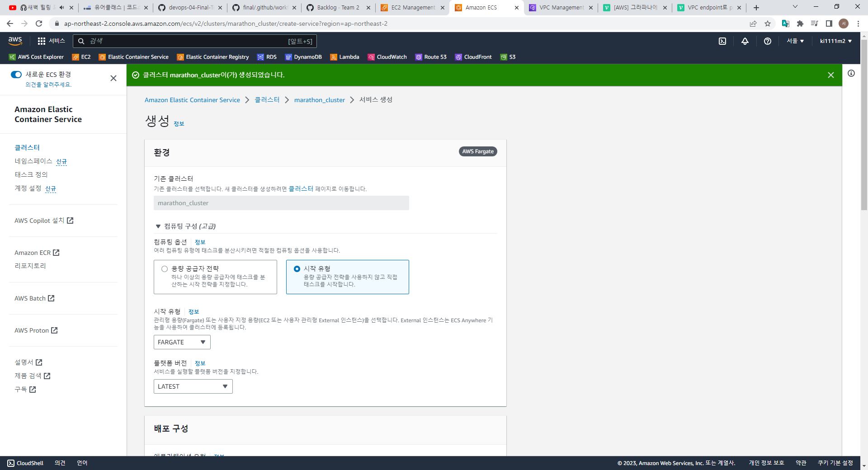
Task: Open 태스크 정의 in the sidebar
Action: click(x=31, y=174)
